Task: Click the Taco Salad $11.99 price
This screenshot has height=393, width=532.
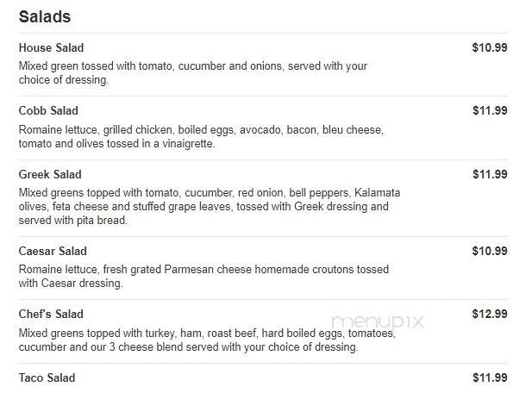Action: click(x=490, y=377)
